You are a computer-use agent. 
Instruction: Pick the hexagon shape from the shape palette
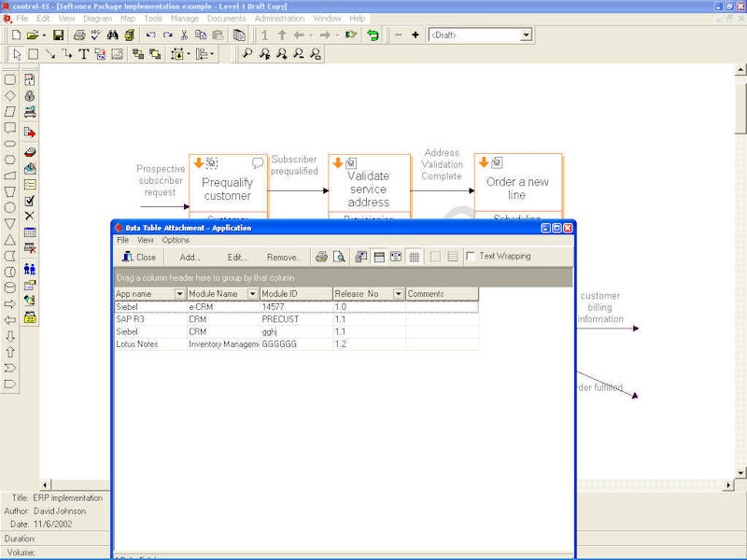tap(10, 160)
